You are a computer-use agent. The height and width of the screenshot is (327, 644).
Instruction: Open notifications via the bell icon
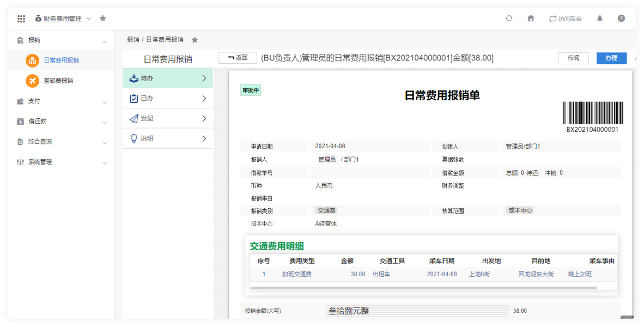(599, 18)
